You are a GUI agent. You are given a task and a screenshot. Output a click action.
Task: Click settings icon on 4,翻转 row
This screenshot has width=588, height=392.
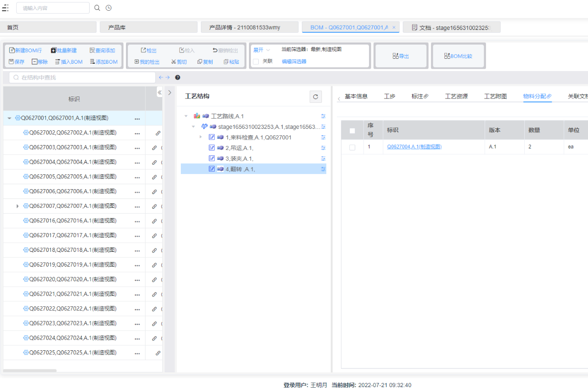point(323,169)
